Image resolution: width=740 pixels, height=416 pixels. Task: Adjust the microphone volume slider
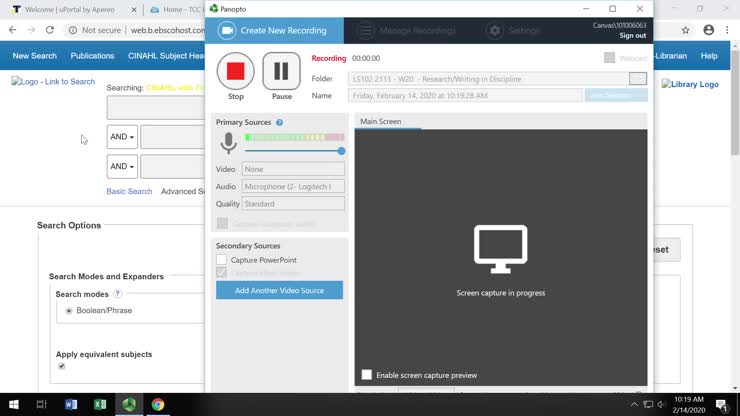(x=341, y=151)
